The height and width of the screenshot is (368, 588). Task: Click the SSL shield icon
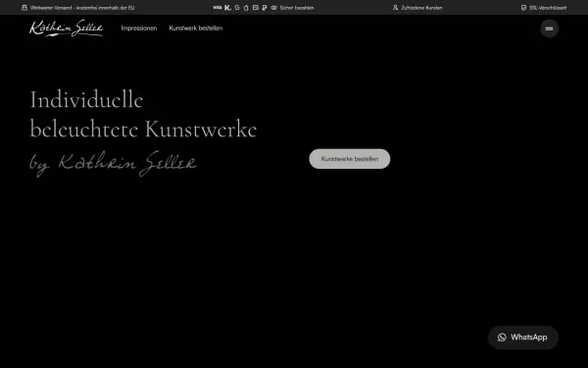point(523,8)
